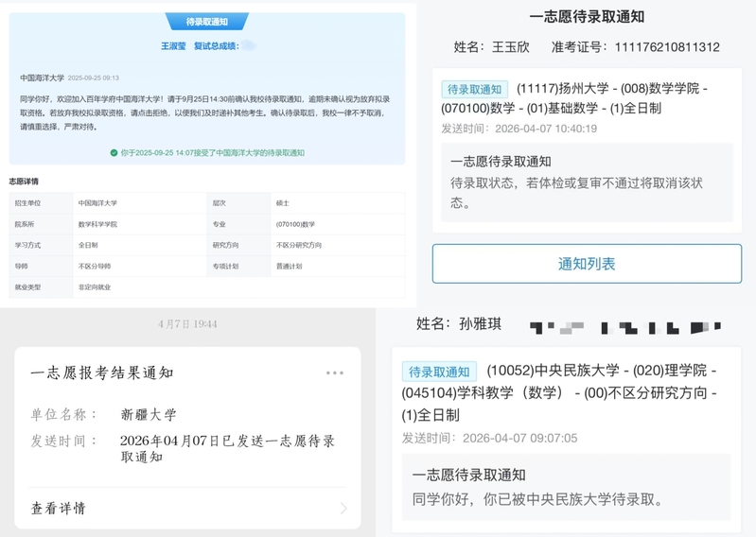Image resolution: width=756 pixels, height=537 pixels.
Task: Click 你已被中央民族大学待录取 message
Action: [538, 499]
